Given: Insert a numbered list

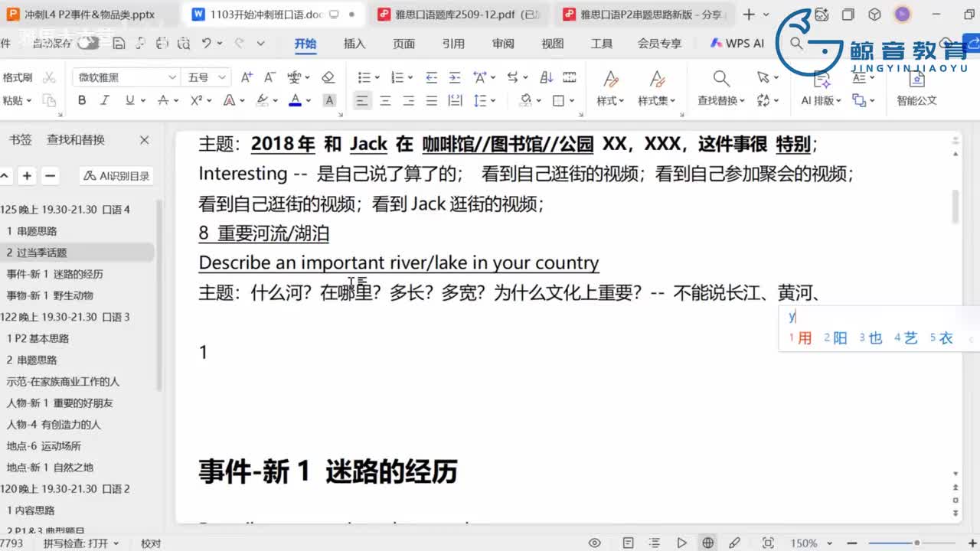Looking at the screenshot, I should point(397,77).
